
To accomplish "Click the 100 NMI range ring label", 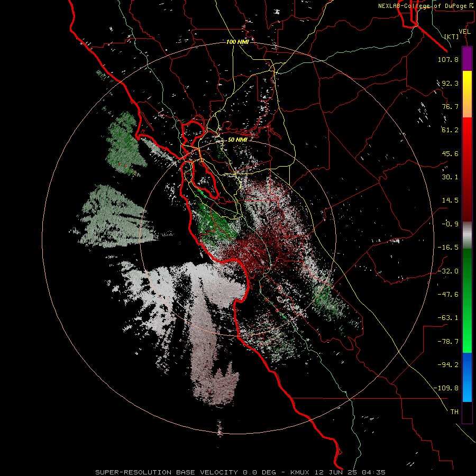I will (x=237, y=42).
